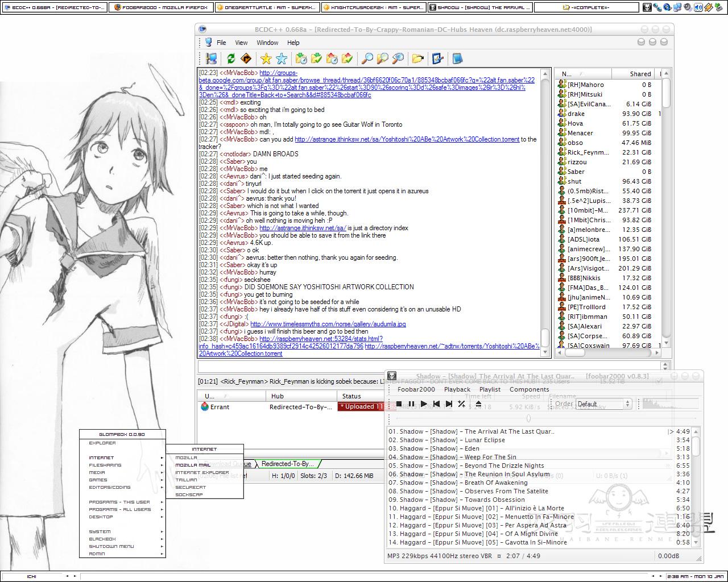Open Public Hubs from the BCDC++ toolbar
Screen dimensions: 728x582
[212, 58]
